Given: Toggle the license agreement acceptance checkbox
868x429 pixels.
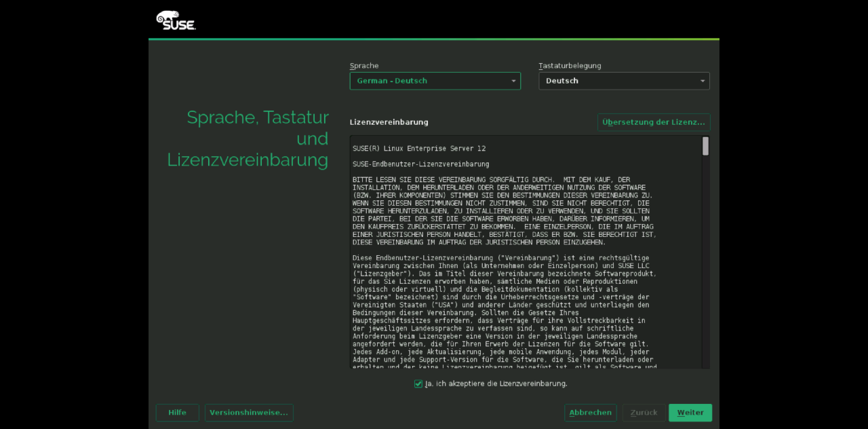Looking at the screenshot, I should click(418, 384).
